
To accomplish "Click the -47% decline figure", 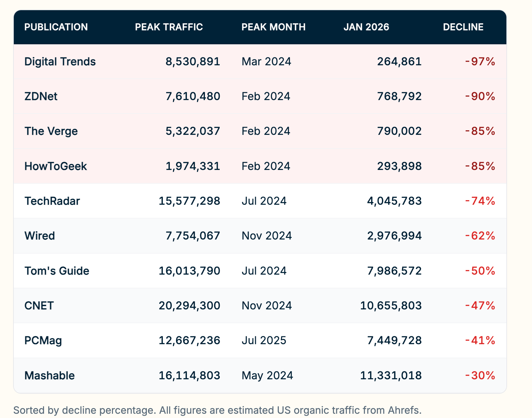I will (480, 306).
